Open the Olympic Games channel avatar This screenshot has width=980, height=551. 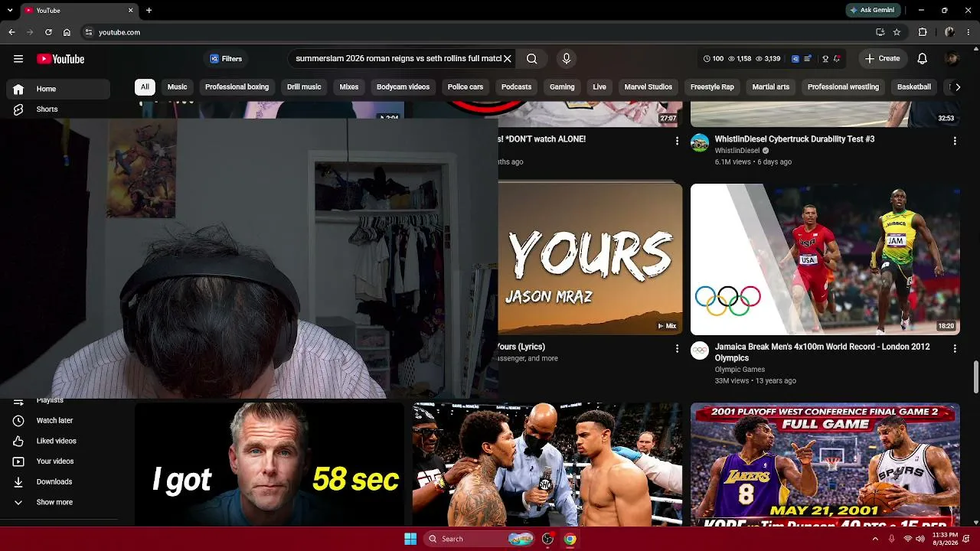click(700, 350)
